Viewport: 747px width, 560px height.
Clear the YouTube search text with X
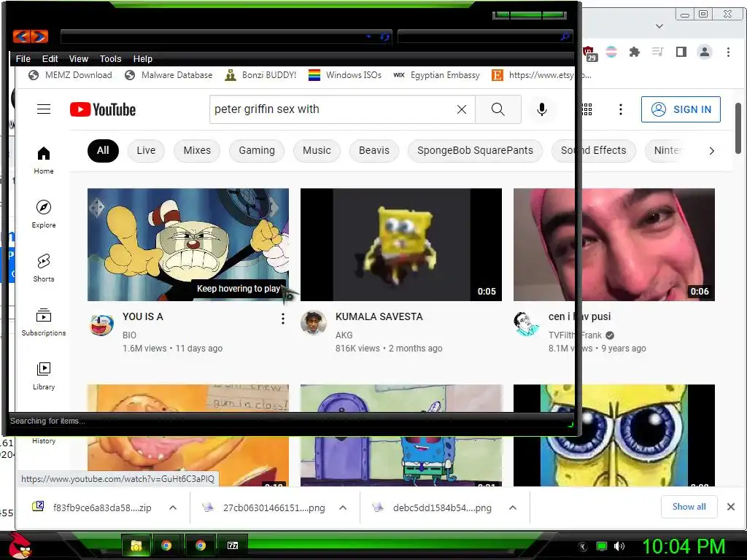click(462, 109)
